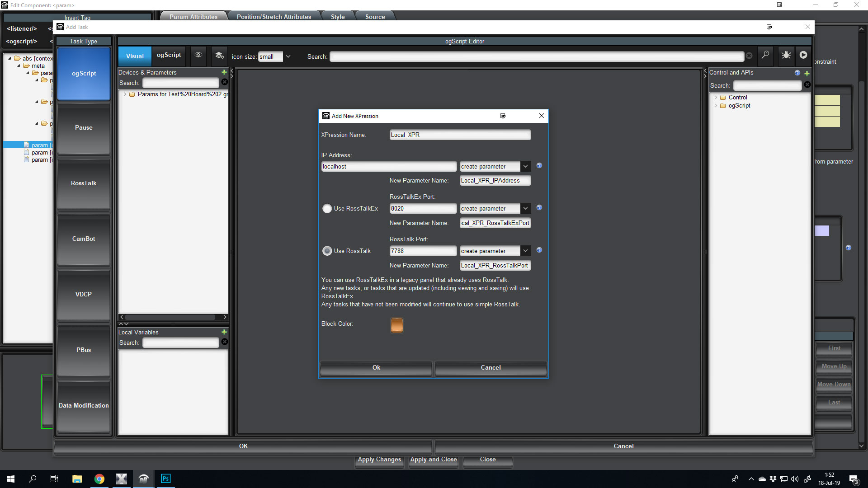Click the eye view icon next to ogScript
868x488 pixels.
tap(198, 55)
